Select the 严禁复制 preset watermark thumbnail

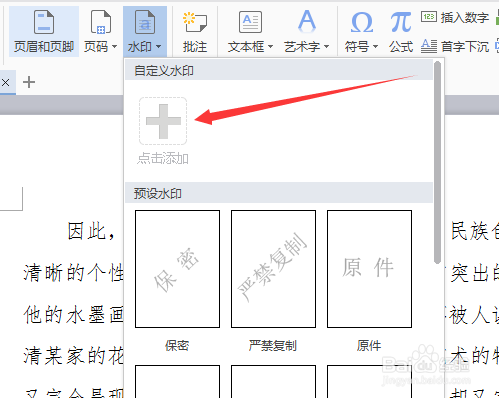tap(273, 269)
